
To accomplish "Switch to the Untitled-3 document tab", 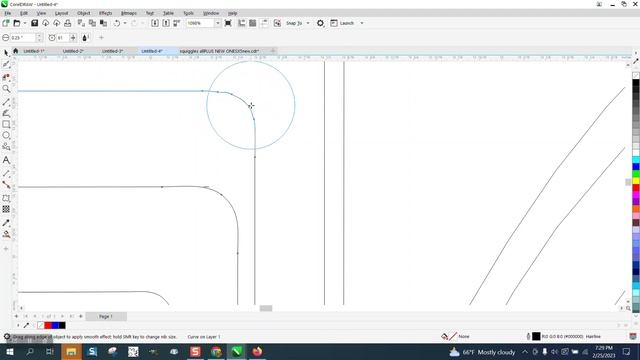I will click(x=112, y=51).
